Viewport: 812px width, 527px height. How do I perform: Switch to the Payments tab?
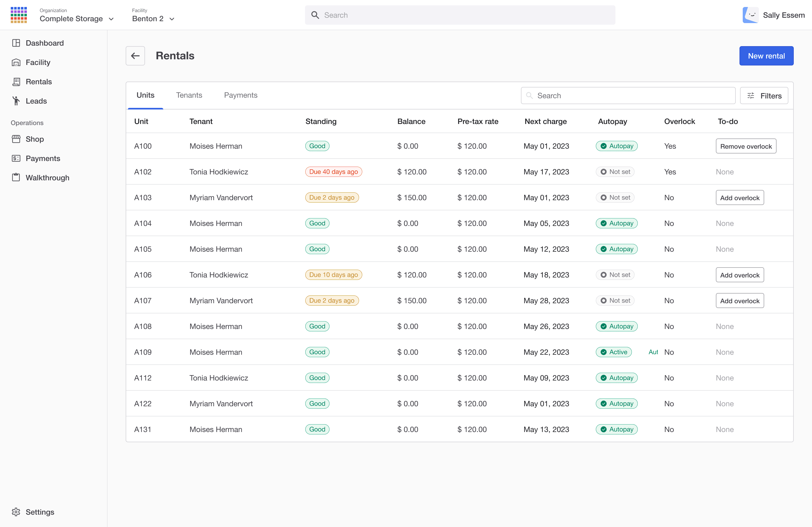pos(241,96)
